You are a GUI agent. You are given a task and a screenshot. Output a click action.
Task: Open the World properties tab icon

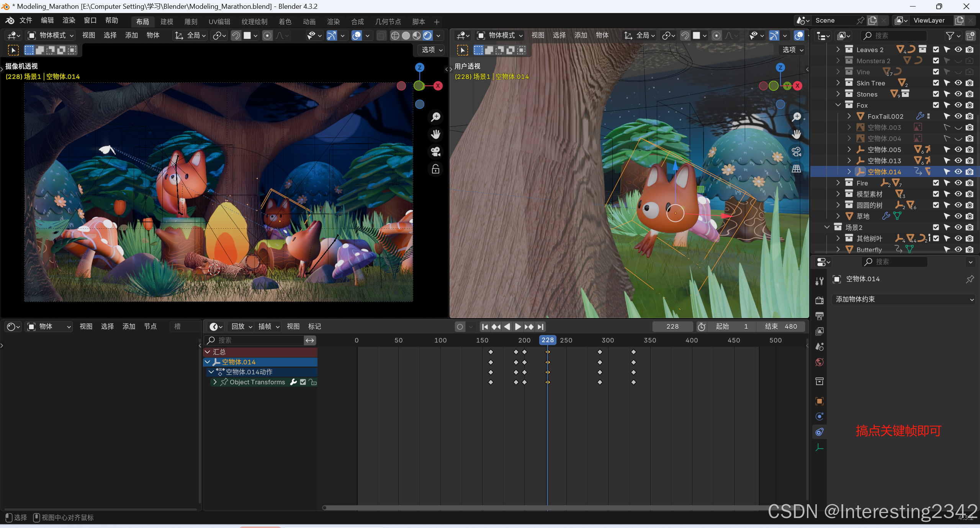820,362
